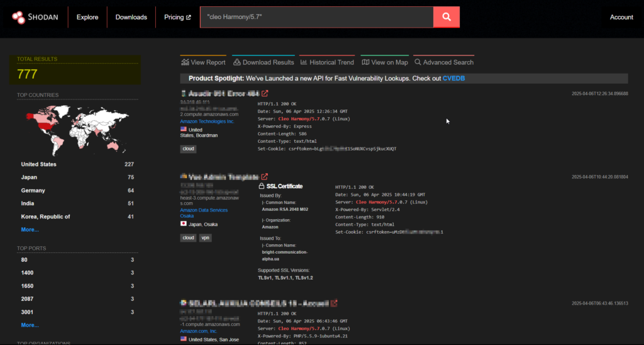Screen dimensions: 644x345
Task: Open the Account menu
Action: [x=621, y=17]
